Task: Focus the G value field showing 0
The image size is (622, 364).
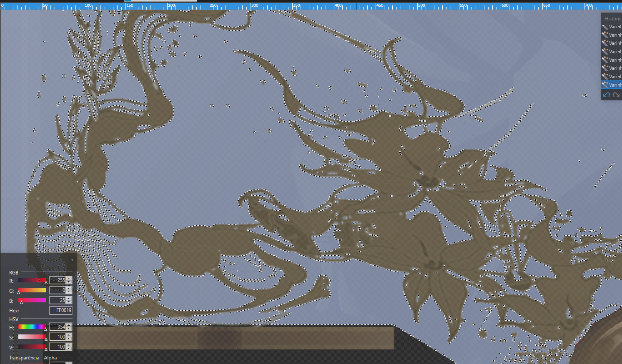Action: [x=58, y=290]
